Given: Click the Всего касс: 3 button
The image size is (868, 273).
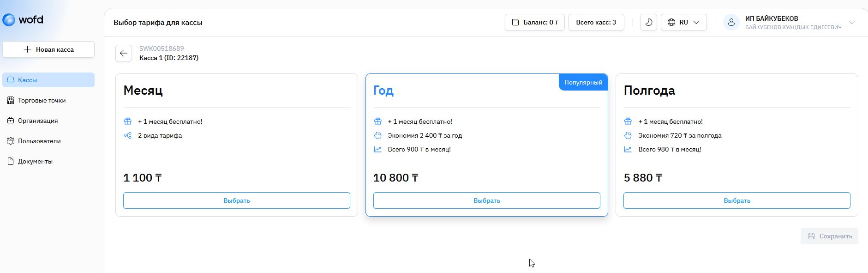Looking at the screenshot, I should (596, 22).
